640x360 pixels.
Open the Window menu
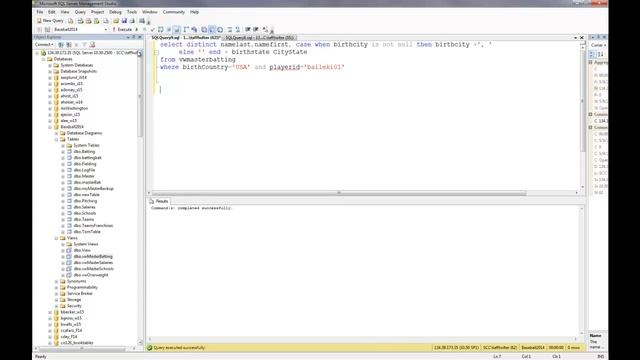[150, 12]
